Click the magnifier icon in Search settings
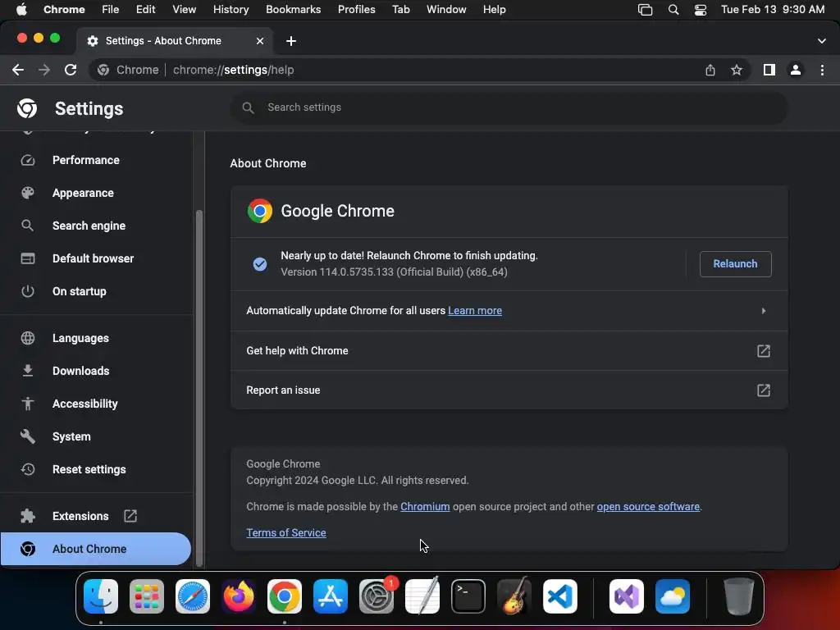Screen dimensions: 840x630 (x=248, y=107)
